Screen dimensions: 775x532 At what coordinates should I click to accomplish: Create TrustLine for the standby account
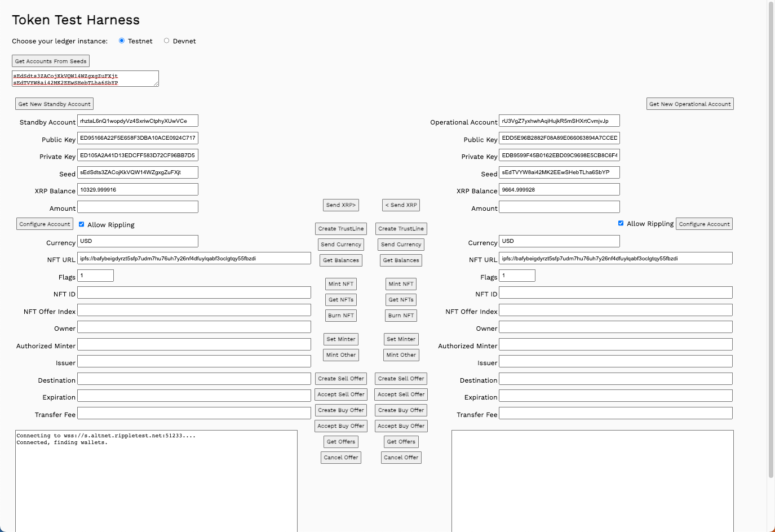(x=340, y=229)
